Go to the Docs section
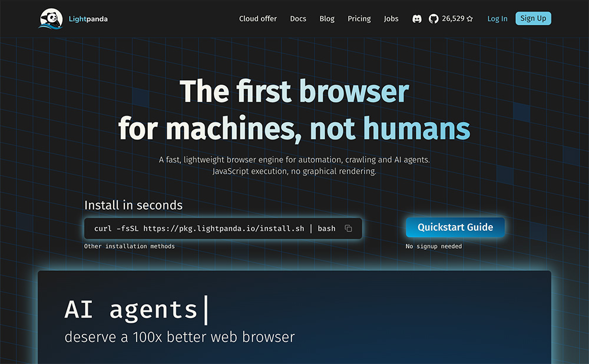589x364 pixels. click(x=298, y=19)
